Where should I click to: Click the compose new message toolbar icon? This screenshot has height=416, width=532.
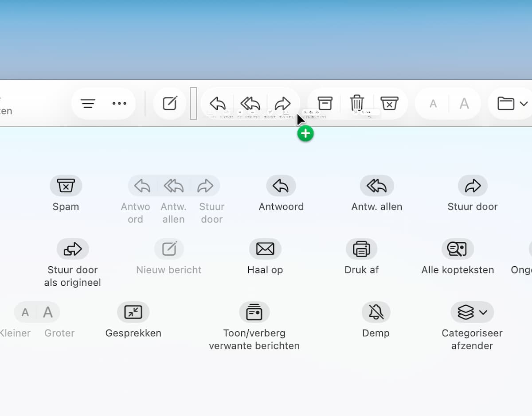[170, 104]
